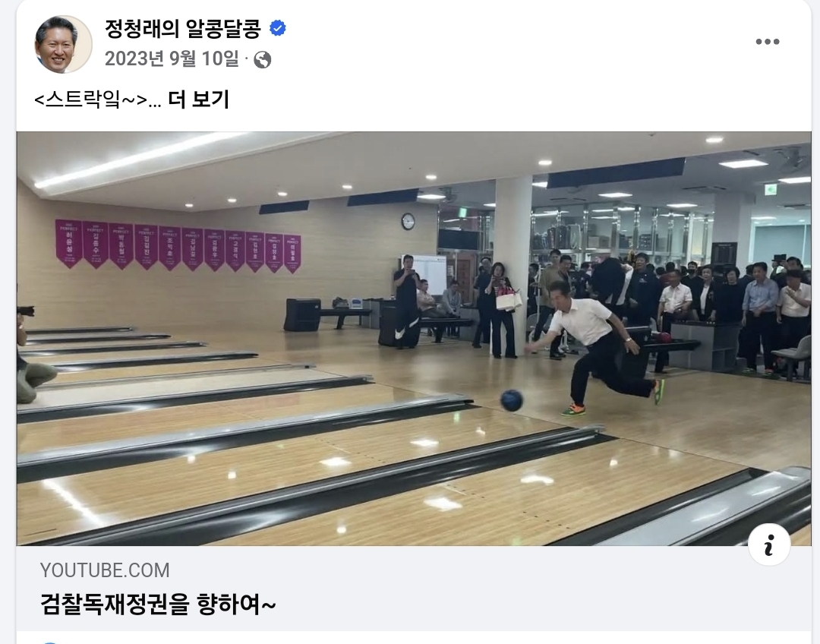The height and width of the screenshot is (644, 820).
Task: Expand the post with 더 보기
Action: (x=199, y=99)
